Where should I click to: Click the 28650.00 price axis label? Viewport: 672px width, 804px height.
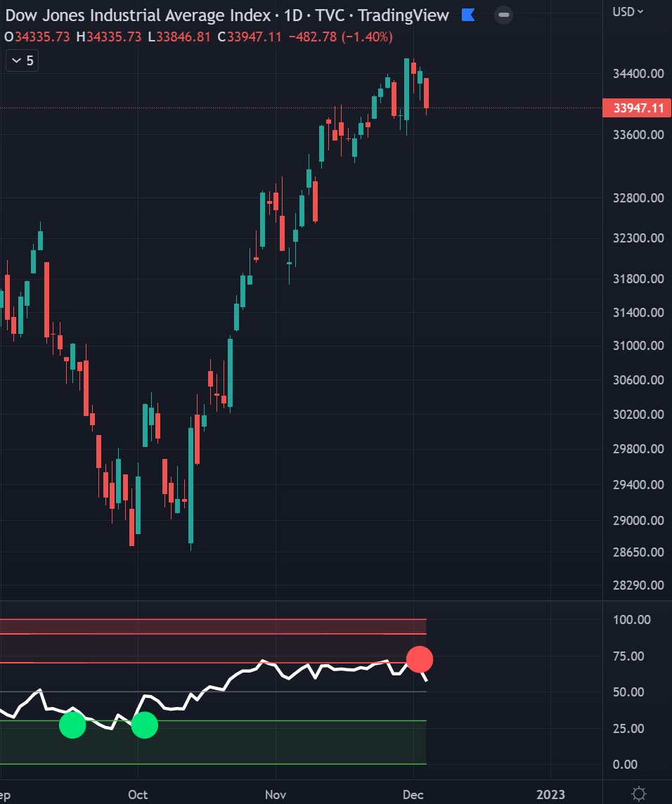coord(638,552)
